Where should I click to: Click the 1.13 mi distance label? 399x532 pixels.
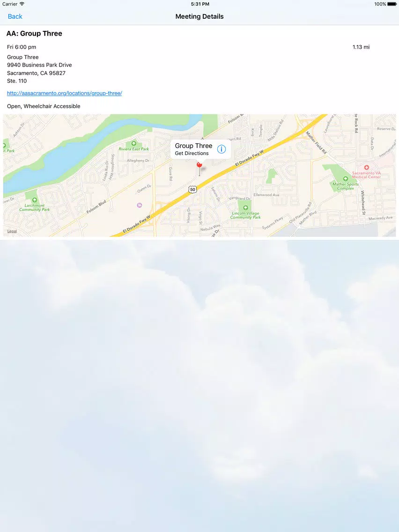pyautogui.click(x=361, y=47)
